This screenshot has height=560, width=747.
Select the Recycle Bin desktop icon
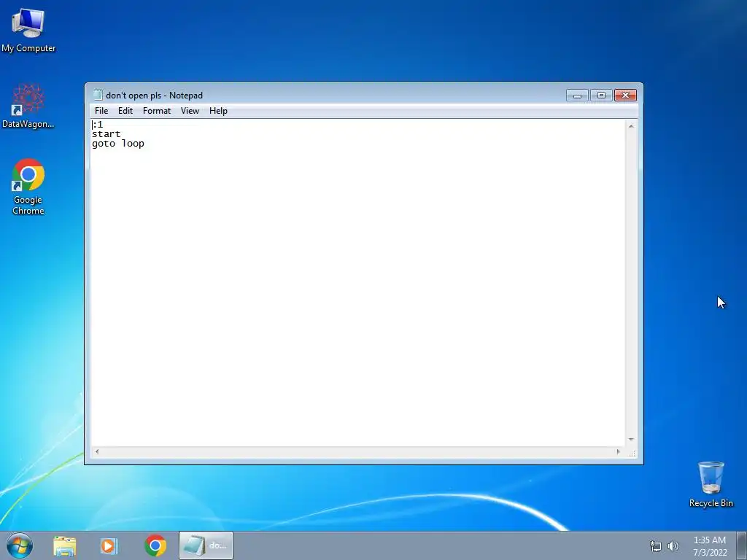tap(711, 484)
